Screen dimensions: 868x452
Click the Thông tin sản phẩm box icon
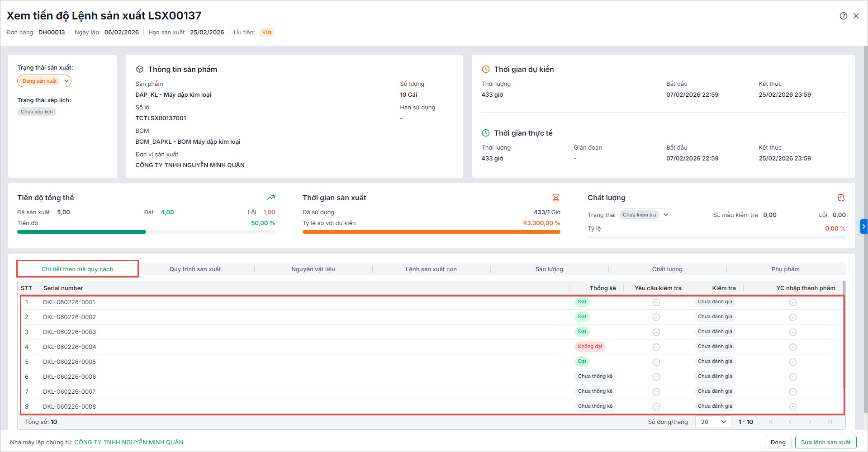point(140,69)
